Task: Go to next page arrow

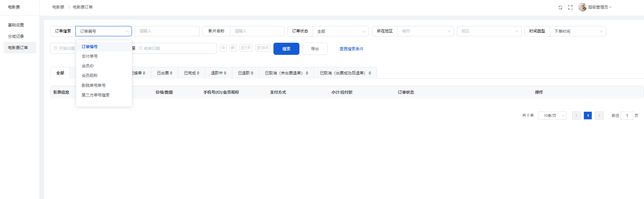Action: (599, 115)
